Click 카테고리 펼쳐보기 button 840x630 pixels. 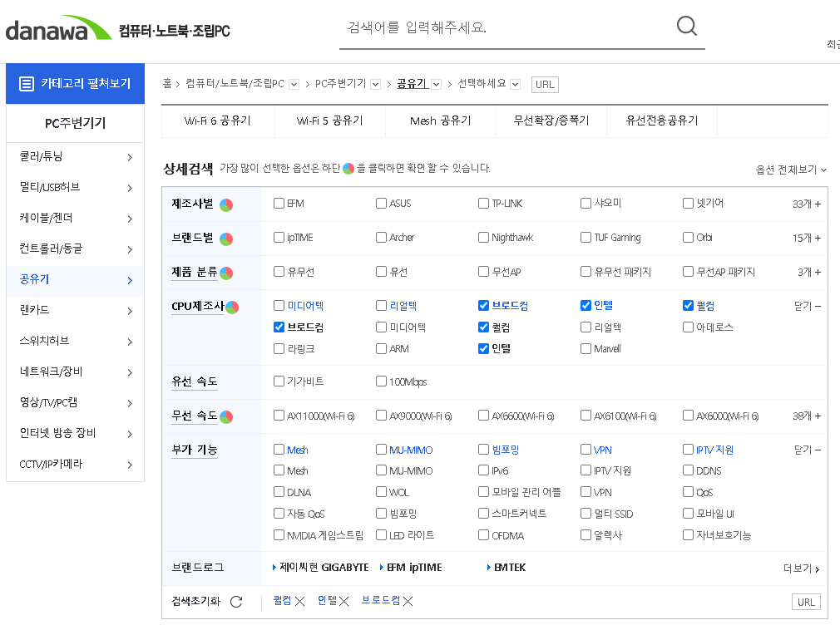[x=75, y=83]
